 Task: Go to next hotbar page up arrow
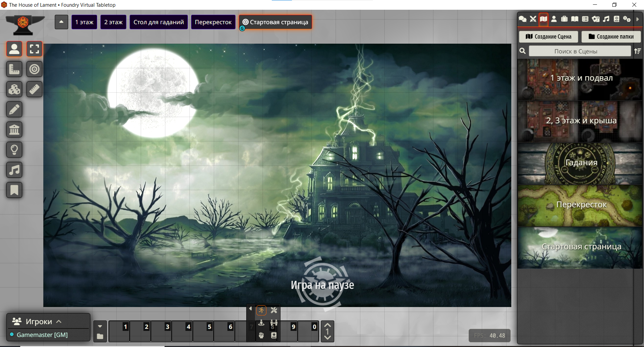pyautogui.click(x=328, y=325)
